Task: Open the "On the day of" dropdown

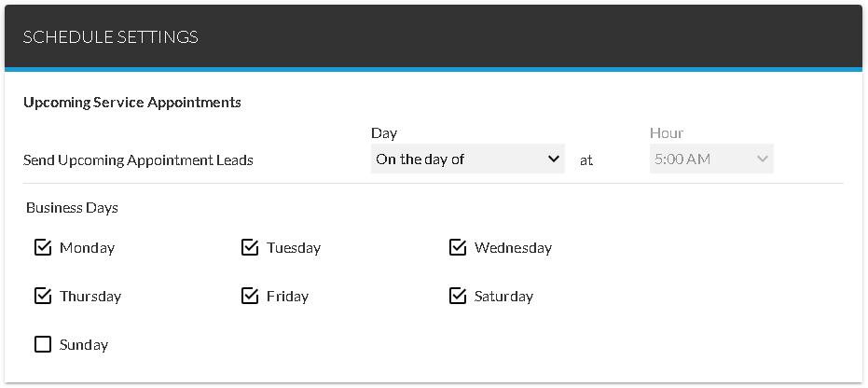Action: point(466,159)
